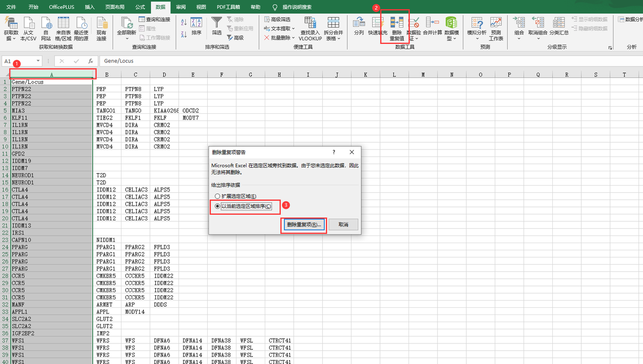Expand the Name Box dropdown arrow
This screenshot has width=643, height=364.
(x=38, y=61)
